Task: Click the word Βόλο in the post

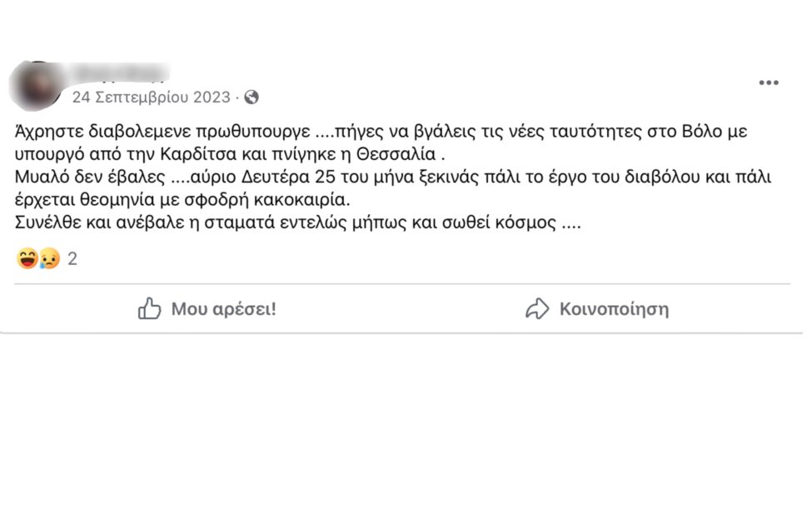Action: point(702,132)
